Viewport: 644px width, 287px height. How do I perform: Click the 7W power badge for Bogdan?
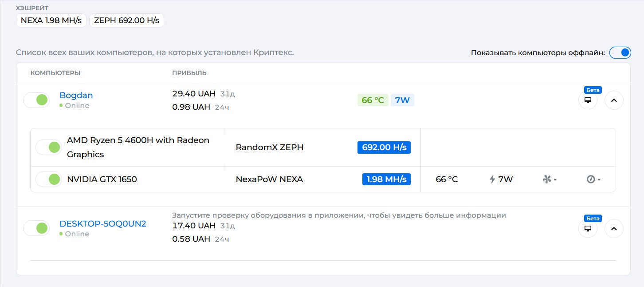pos(402,100)
